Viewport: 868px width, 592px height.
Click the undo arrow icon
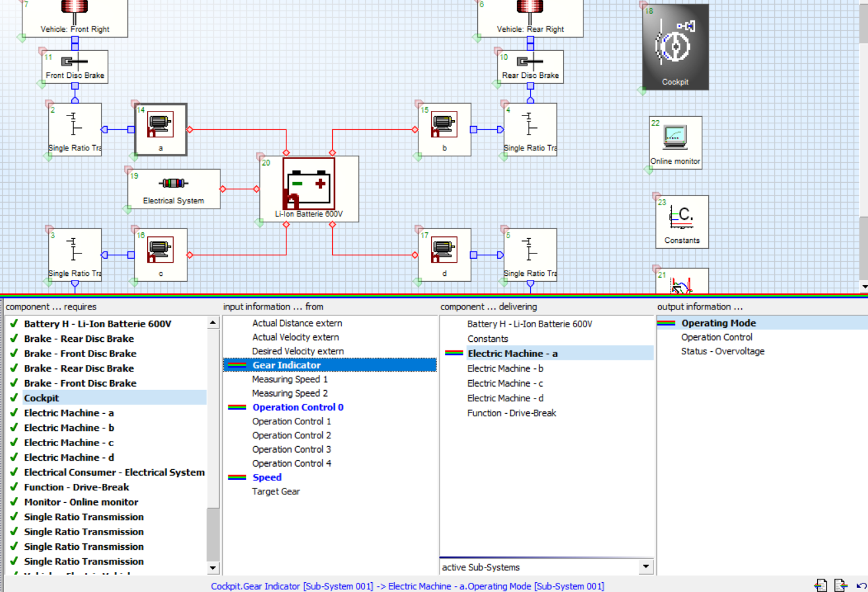861,585
